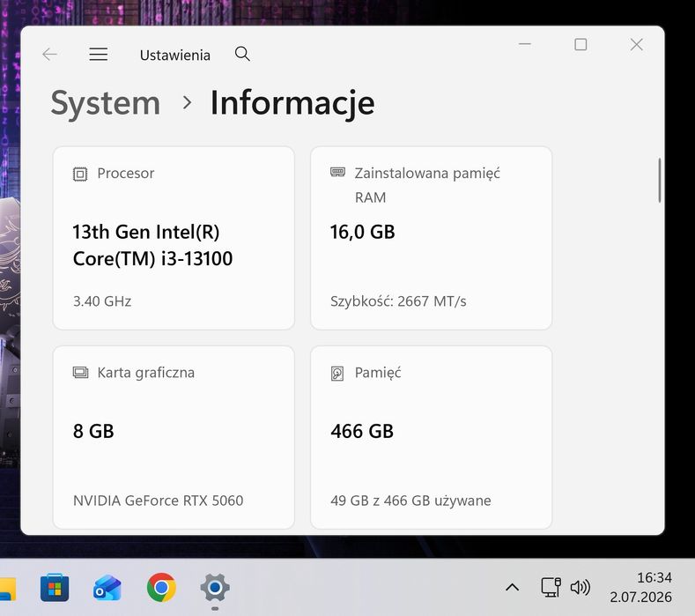Maximize the Ustawienia window
This screenshot has height=616, width=695.
coord(580,44)
